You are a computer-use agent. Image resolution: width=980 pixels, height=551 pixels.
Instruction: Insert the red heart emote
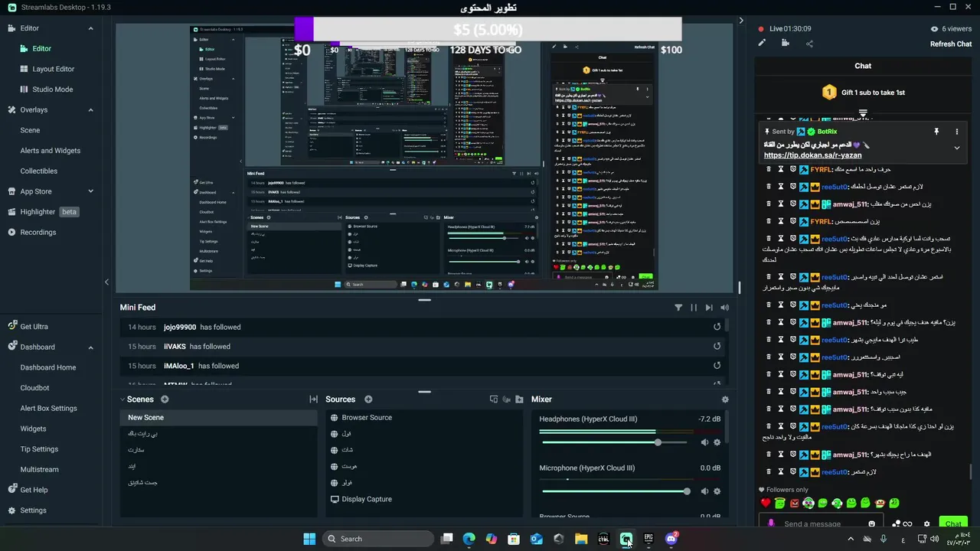point(766,503)
